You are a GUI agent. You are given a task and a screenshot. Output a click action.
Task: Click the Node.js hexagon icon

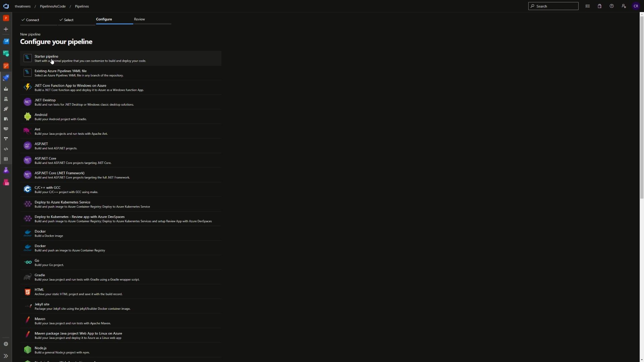28,350
